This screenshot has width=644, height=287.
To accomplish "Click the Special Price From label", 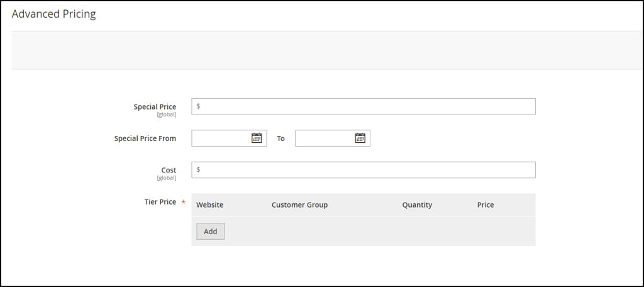I will pos(145,138).
